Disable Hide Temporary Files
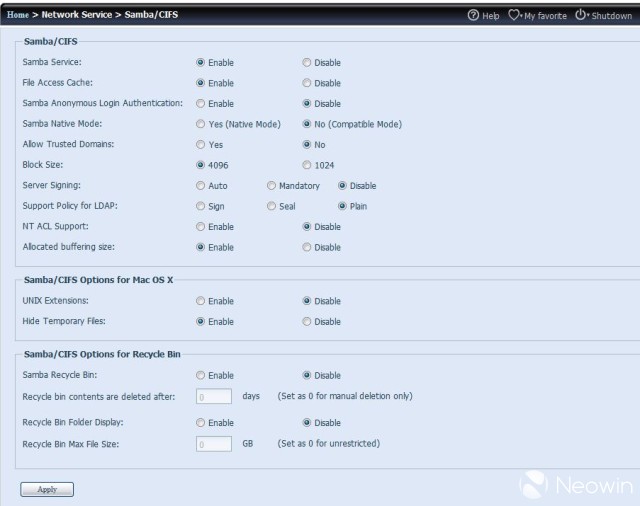 pos(307,322)
